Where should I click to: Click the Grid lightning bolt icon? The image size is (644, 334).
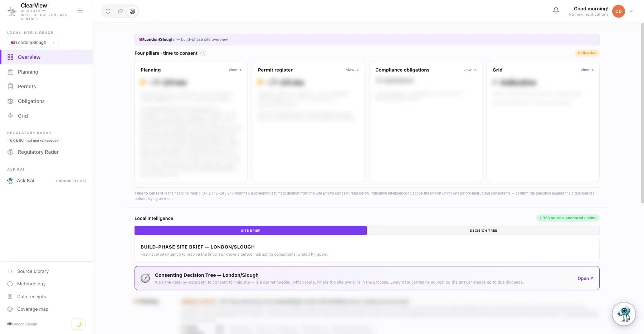(x=10, y=116)
